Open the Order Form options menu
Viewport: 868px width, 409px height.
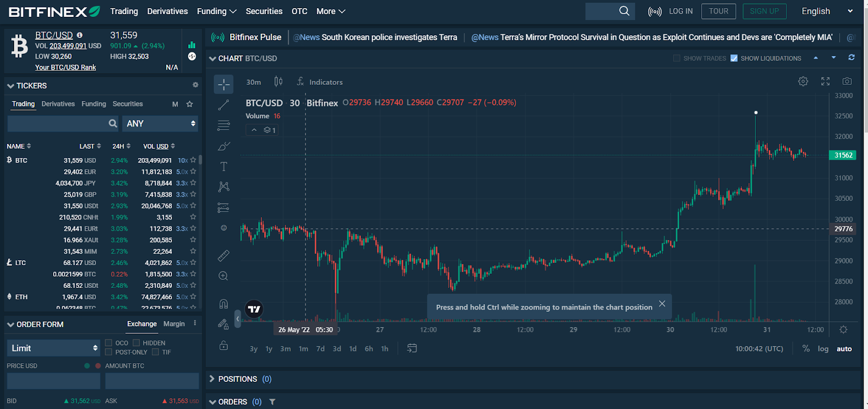coord(195,323)
